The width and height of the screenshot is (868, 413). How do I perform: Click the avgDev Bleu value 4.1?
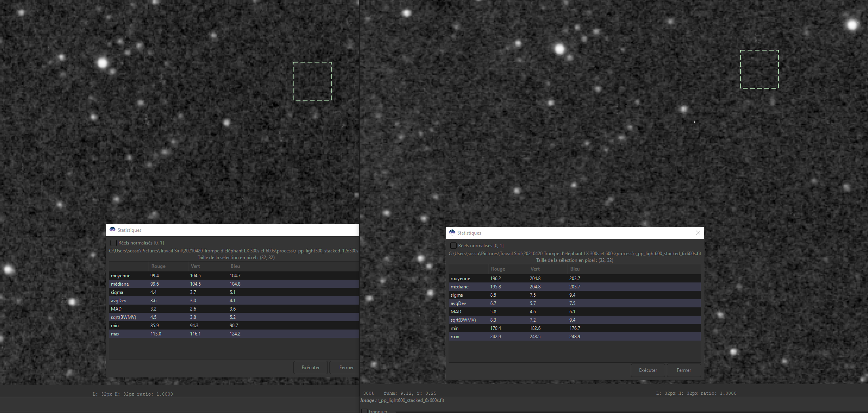(x=232, y=301)
